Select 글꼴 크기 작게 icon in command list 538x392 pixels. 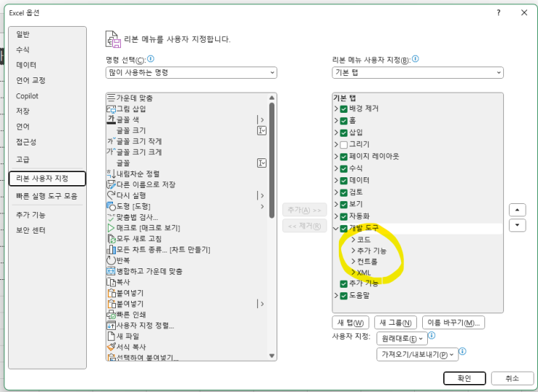tap(112, 141)
